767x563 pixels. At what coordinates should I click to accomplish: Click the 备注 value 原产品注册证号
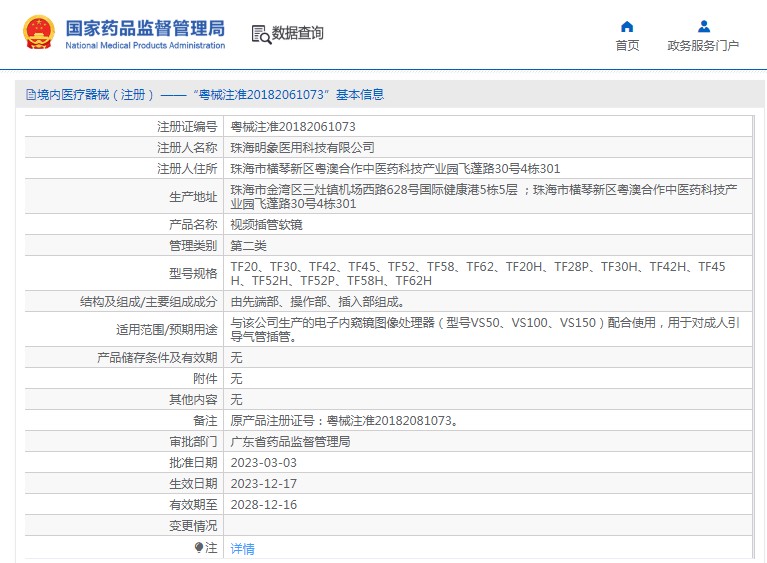point(344,421)
